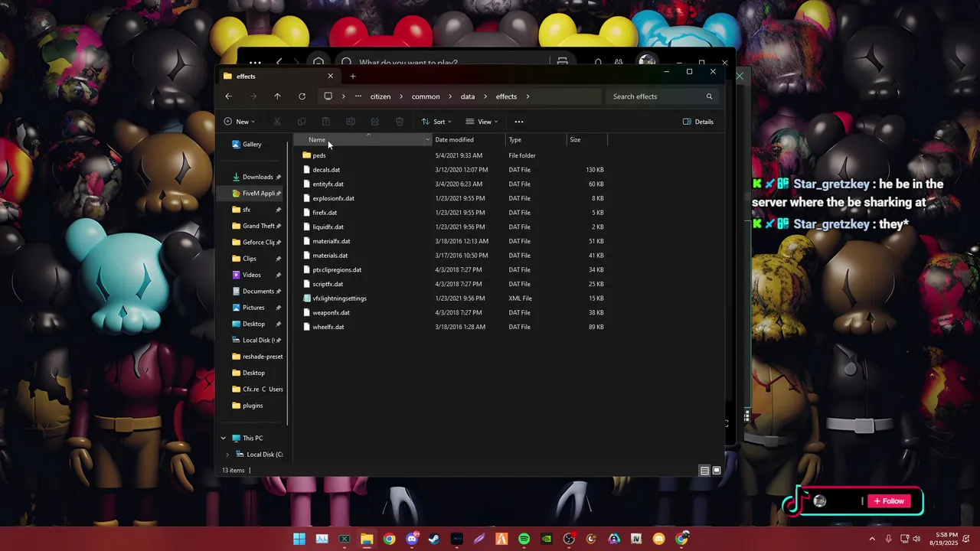The width and height of the screenshot is (980, 551).
Task: Sort by Date modified column
Action: tap(468, 140)
